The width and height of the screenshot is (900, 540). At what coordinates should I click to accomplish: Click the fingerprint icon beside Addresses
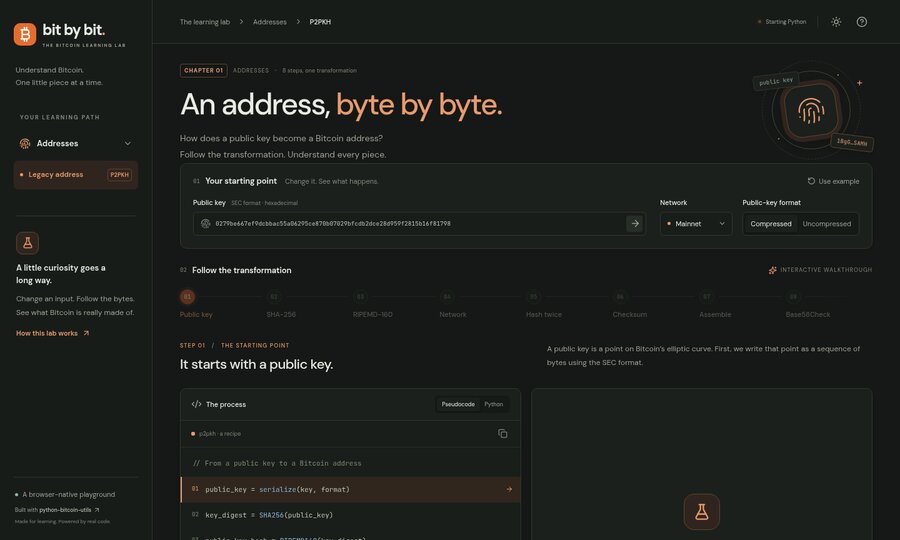tap(25, 143)
